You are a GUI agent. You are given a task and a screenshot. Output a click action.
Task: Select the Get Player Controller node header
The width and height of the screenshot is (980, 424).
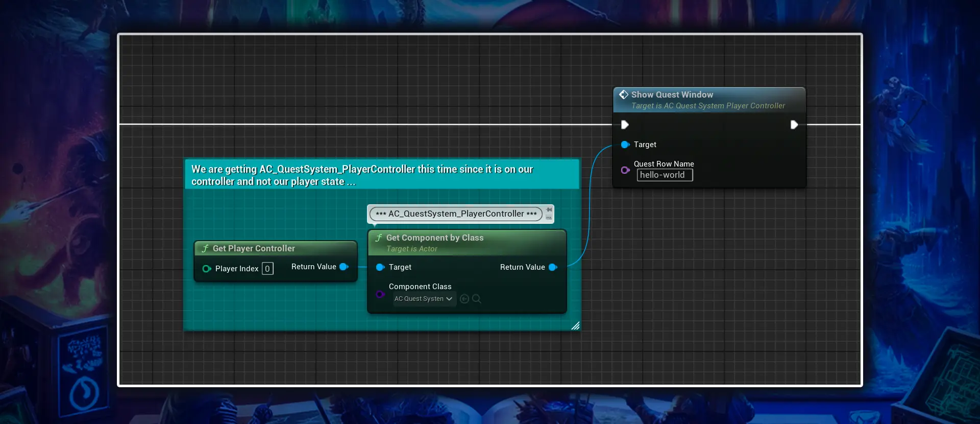tap(276, 248)
